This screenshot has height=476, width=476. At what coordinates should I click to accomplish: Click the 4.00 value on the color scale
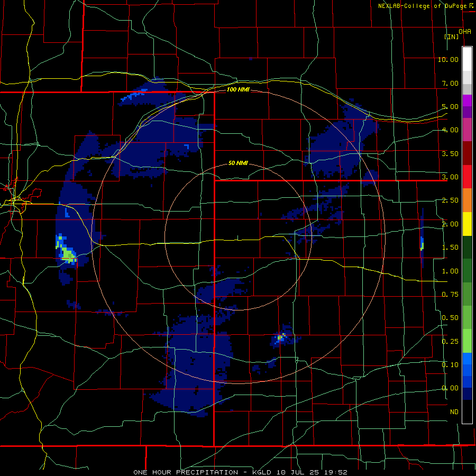tap(450, 130)
